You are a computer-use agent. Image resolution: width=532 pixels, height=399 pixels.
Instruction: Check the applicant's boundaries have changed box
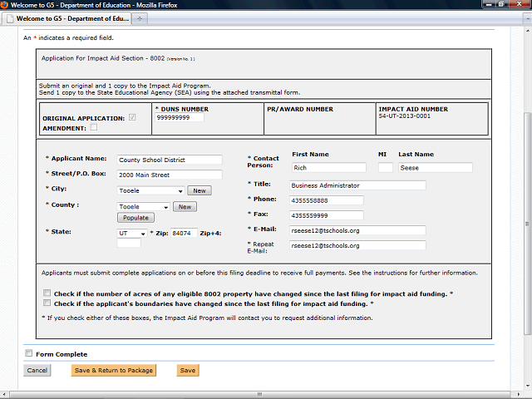click(47, 304)
